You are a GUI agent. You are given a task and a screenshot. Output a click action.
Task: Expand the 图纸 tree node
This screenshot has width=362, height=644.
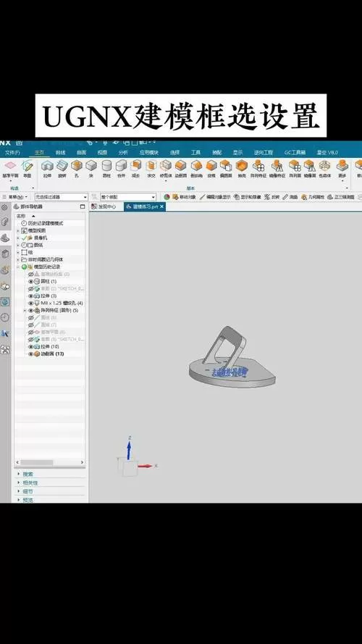click(17, 245)
